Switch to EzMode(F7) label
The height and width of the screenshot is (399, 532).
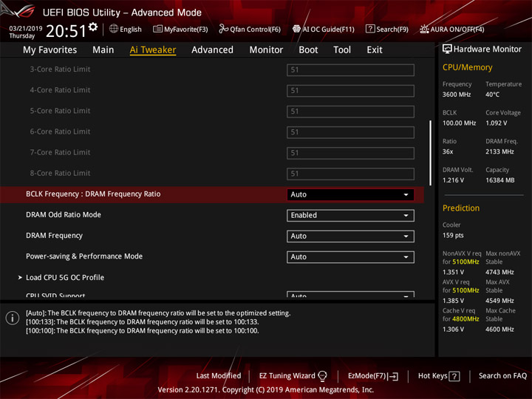coord(367,375)
